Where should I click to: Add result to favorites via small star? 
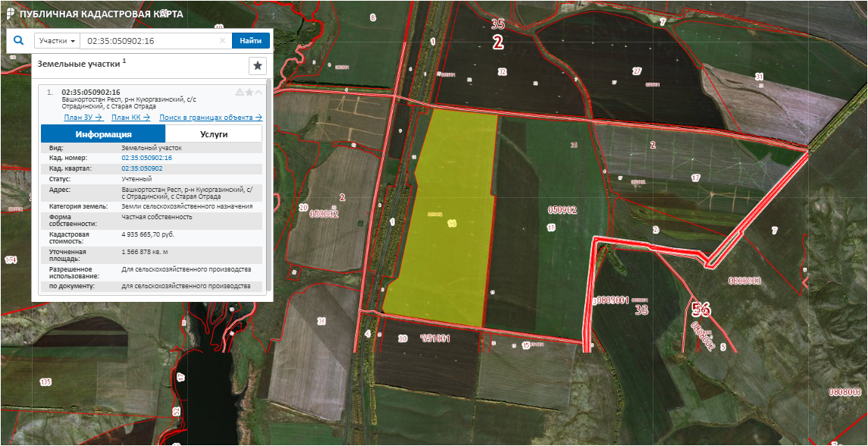[249, 93]
